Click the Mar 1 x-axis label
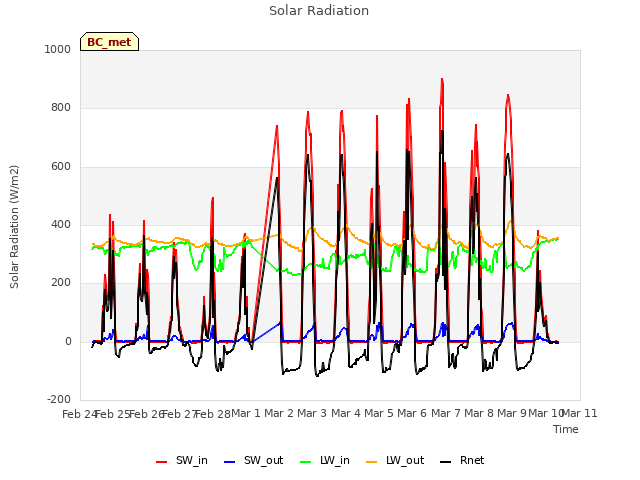The height and width of the screenshot is (480, 640). 246,413
